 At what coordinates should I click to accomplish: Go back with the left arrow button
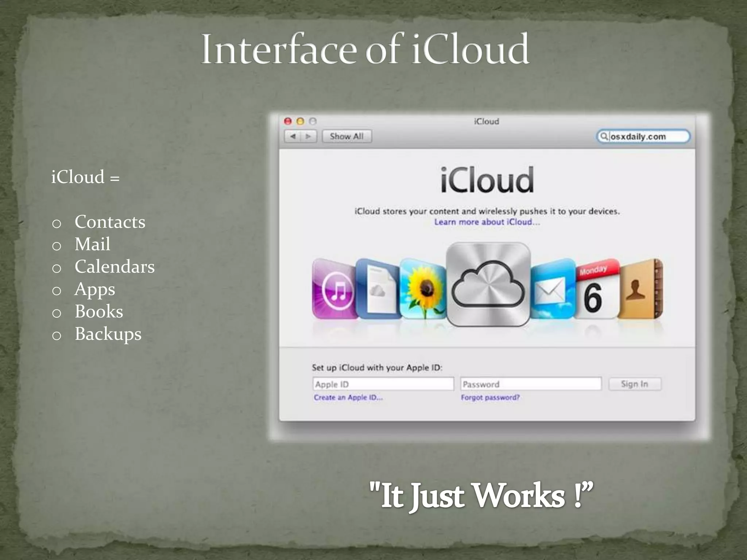coord(293,136)
